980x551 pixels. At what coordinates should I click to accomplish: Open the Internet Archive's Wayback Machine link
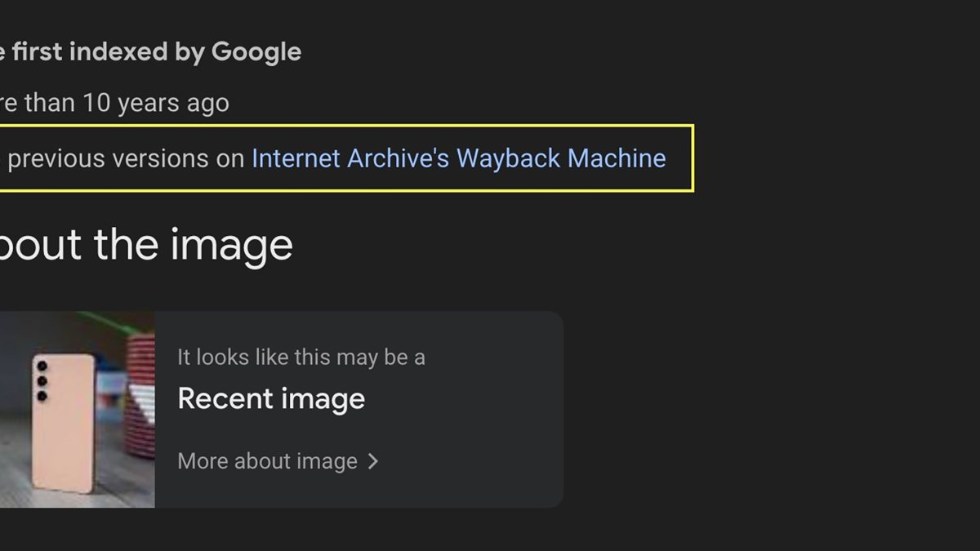(458, 158)
